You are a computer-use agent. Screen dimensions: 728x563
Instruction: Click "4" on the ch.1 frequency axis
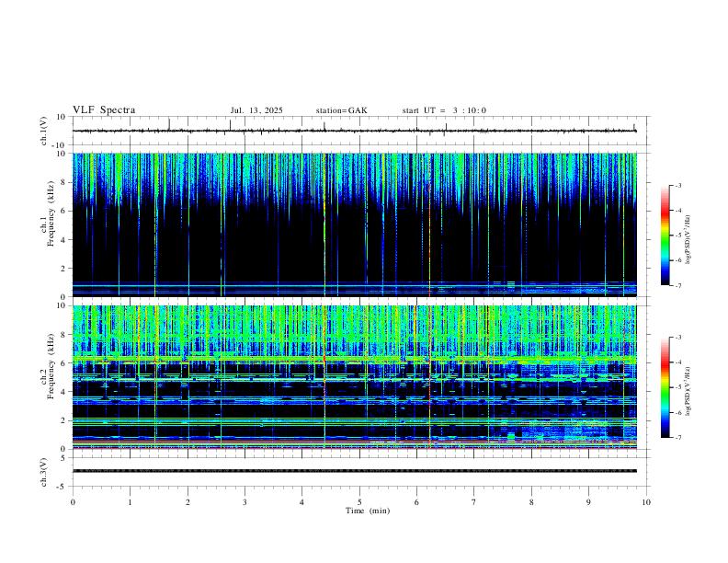click(x=64, y=240)
